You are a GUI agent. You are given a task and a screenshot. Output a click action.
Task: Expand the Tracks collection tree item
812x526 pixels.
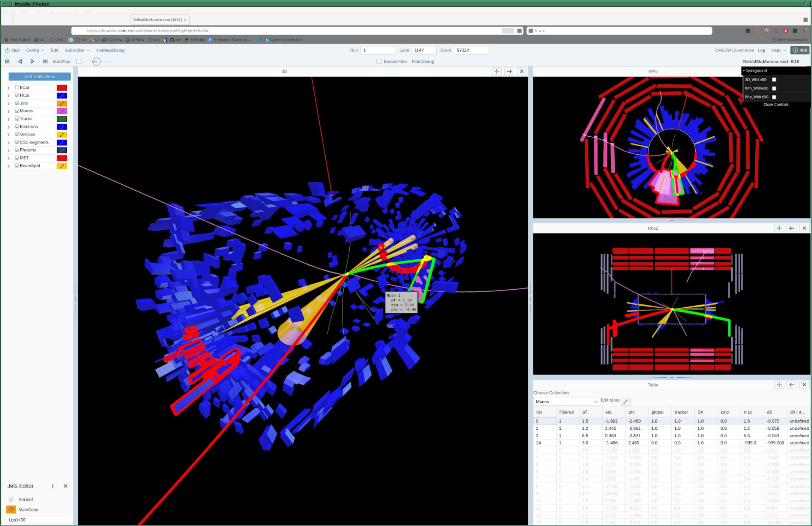point(8,119)
